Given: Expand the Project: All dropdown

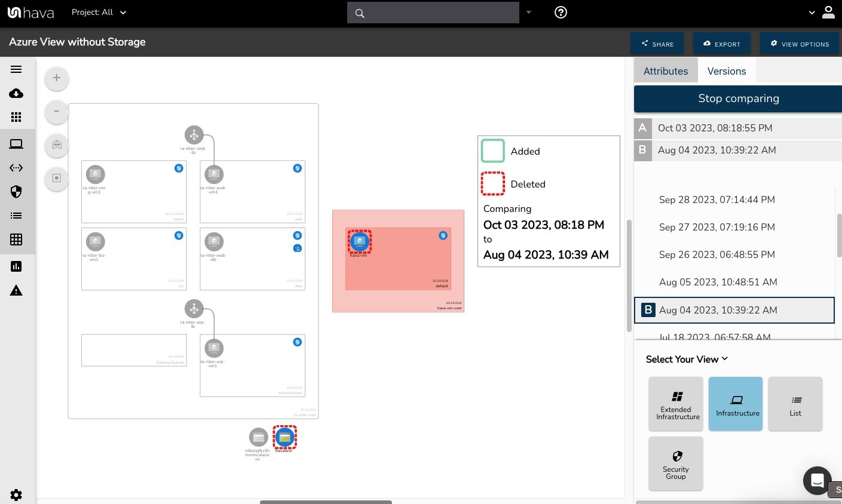Looking at the screenshot, I should point(99,13).
